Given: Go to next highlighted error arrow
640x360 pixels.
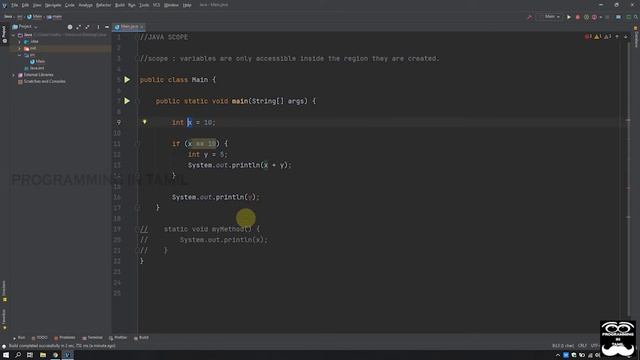Looking at the screenshot, I should 625,37.
